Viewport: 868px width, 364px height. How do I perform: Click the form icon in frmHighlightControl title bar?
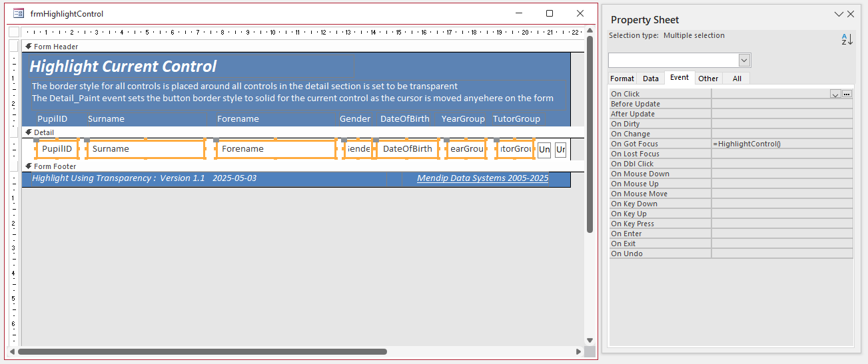19,13
